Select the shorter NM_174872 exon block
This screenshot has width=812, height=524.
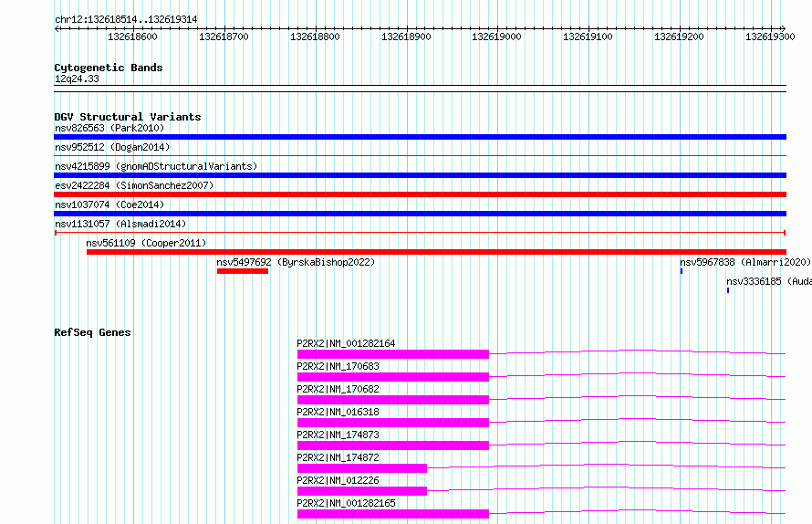(x=362, y=468)
